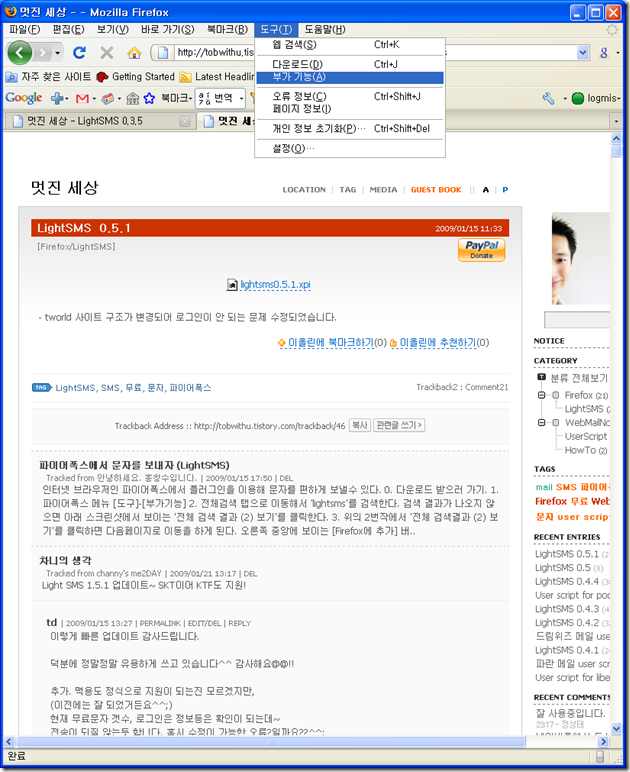Image resolution: width=630 pixels, height=772 pixels.
Task: Click the LightSMS tag link
Action: click(76, 388)
